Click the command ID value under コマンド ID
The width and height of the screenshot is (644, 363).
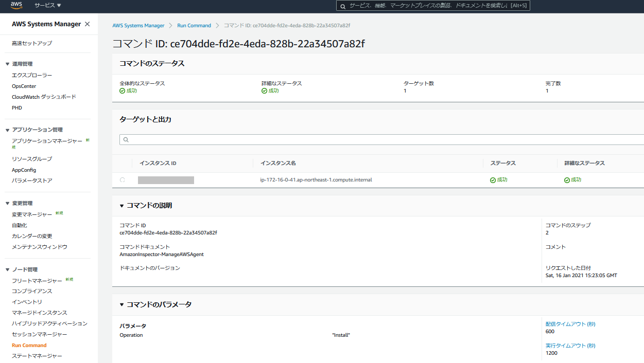tap(168, 232)
